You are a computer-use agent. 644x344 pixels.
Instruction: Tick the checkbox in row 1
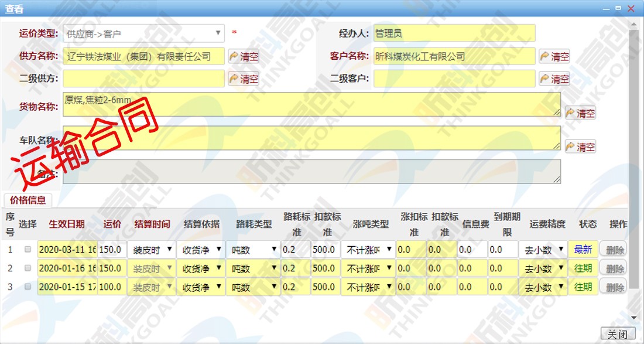(28, 249)
